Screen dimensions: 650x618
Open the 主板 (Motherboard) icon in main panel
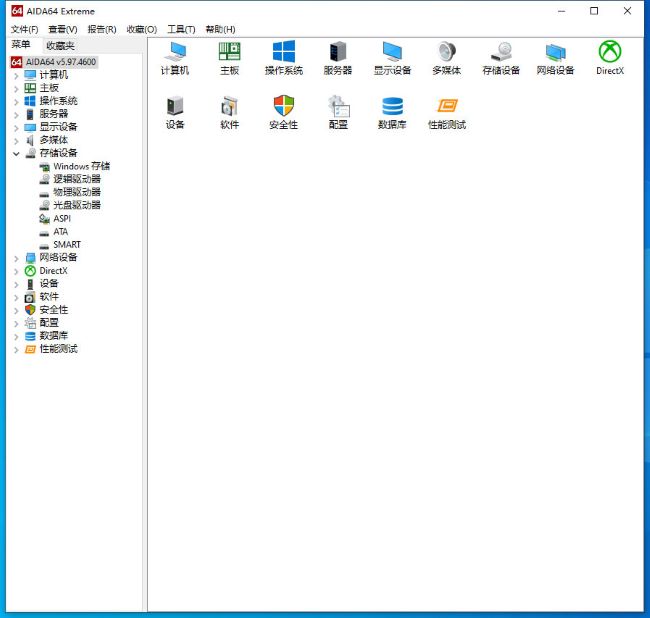click(x=229, y=52)
